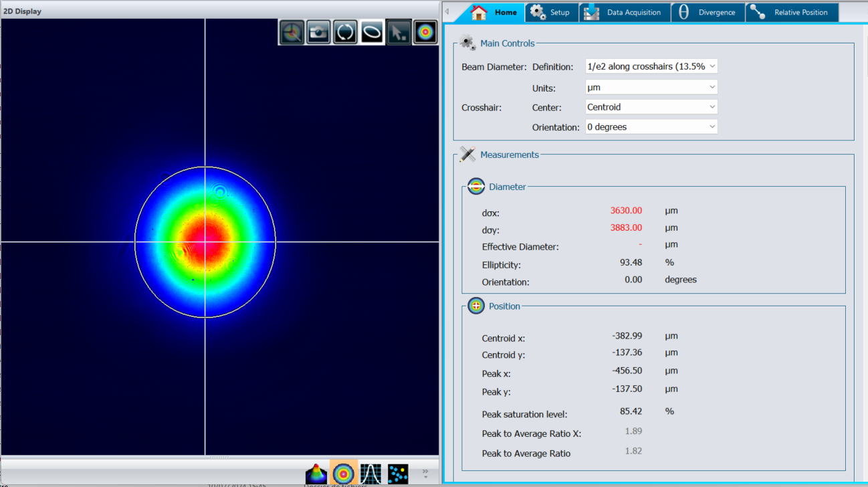Screen dimensions: 868x487
Task: Switch to the 3D display view
Action: tap(316, 474)
